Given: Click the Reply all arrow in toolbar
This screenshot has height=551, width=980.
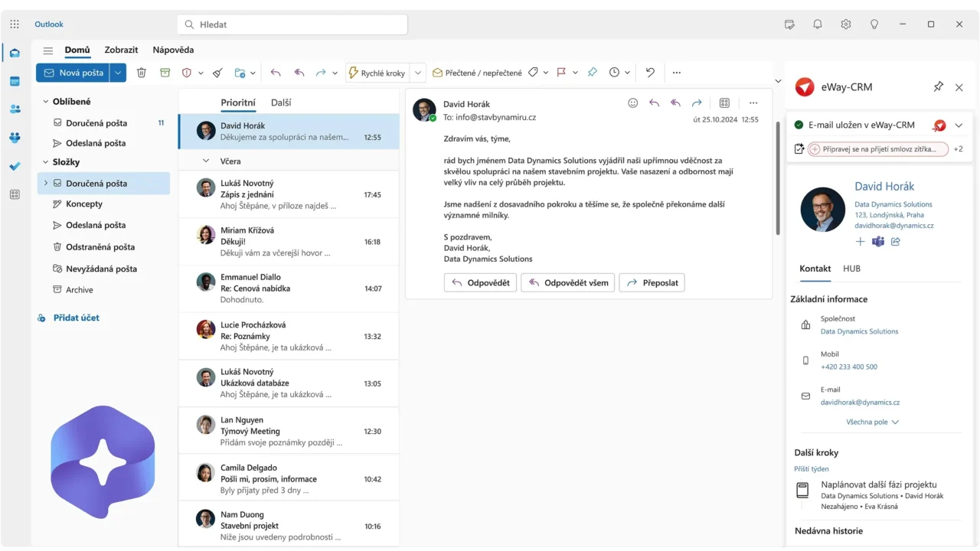Looking at the screenshot, I should (x=299, y=73).
